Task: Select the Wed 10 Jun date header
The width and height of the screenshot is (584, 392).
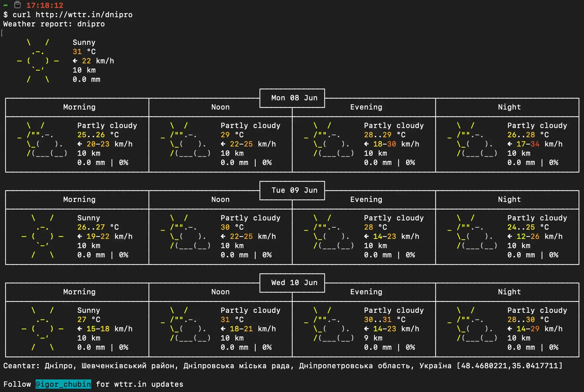Action: pyautogui.click(x=294, y=283)
